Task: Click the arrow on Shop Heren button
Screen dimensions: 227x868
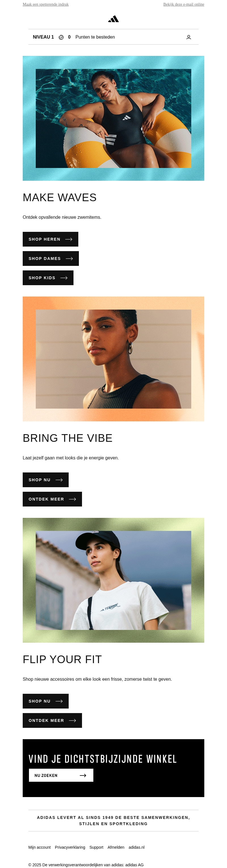Action: pyautogui.click(x=69, y=239)
